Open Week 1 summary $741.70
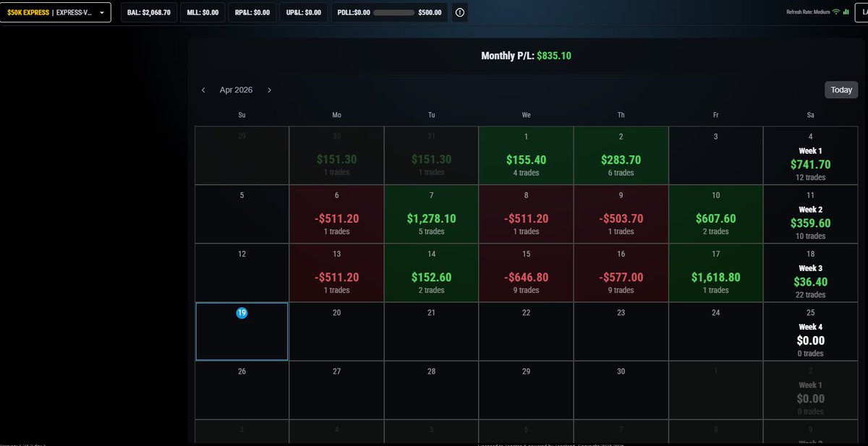The image size is (868, 446). coord(810,155)
